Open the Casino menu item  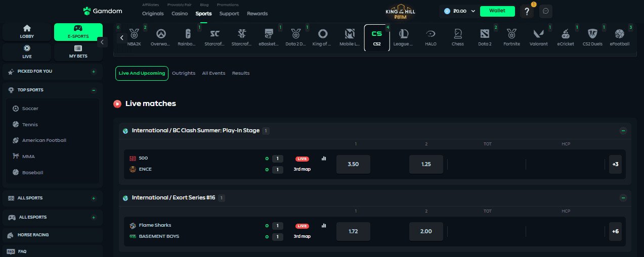pyautogui.click(x=180, y=14)
